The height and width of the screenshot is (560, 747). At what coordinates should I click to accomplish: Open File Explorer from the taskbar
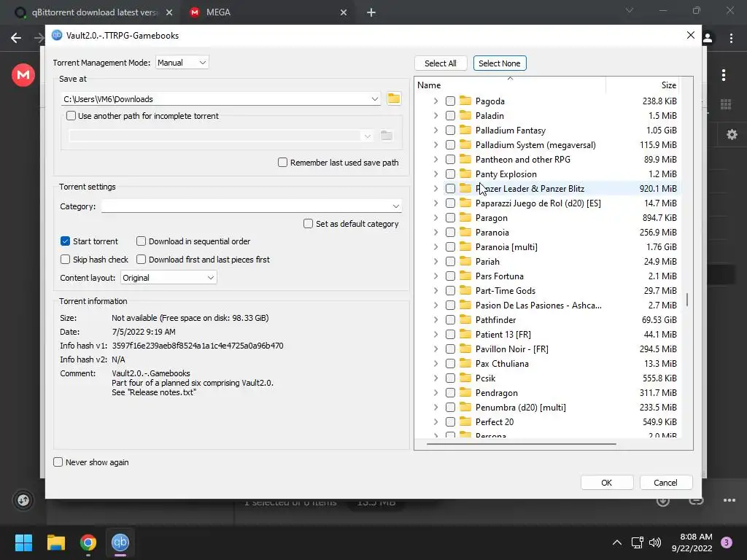click(55, 542)
